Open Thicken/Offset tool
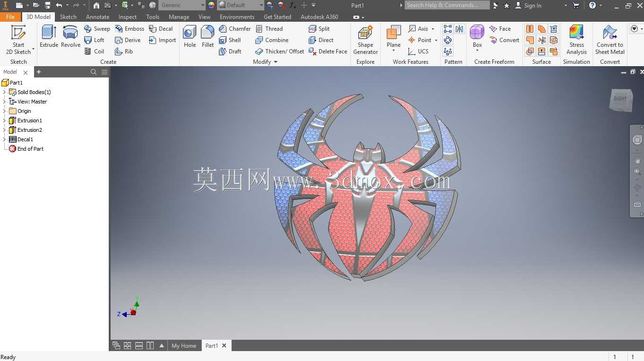The image size is (644, 361). [279, 52]
